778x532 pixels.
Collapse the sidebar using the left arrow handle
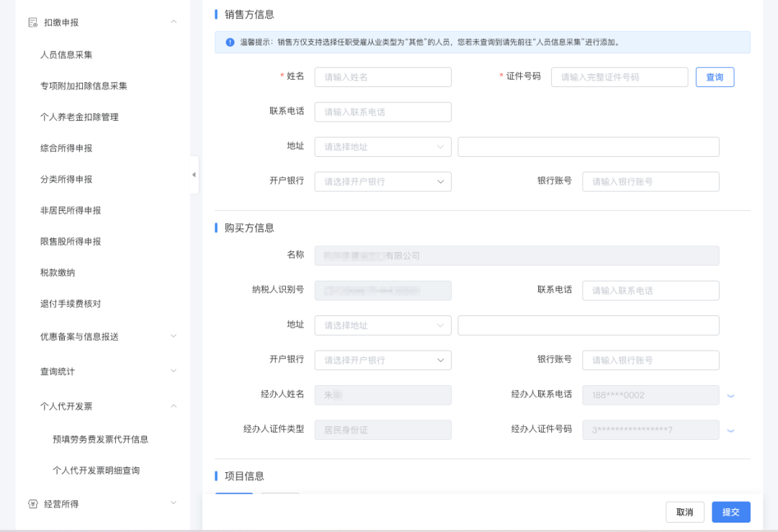click(194, 175)
